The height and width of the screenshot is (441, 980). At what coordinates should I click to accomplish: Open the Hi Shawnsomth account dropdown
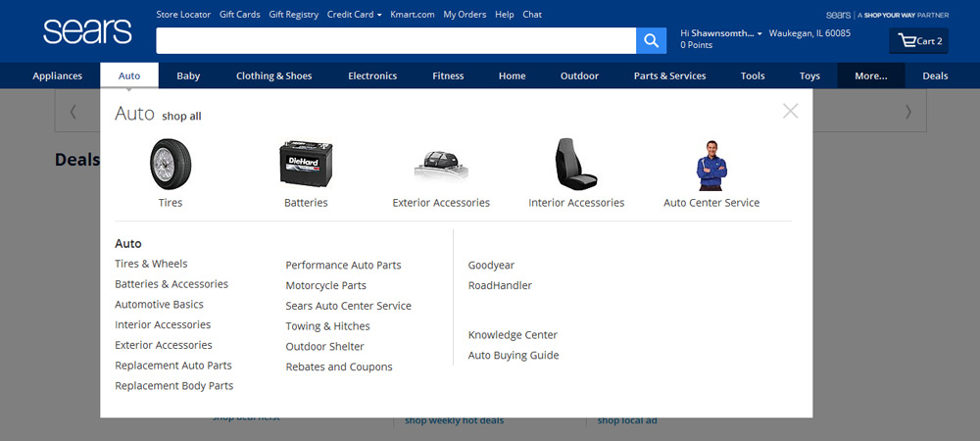[x=721, y=33]
